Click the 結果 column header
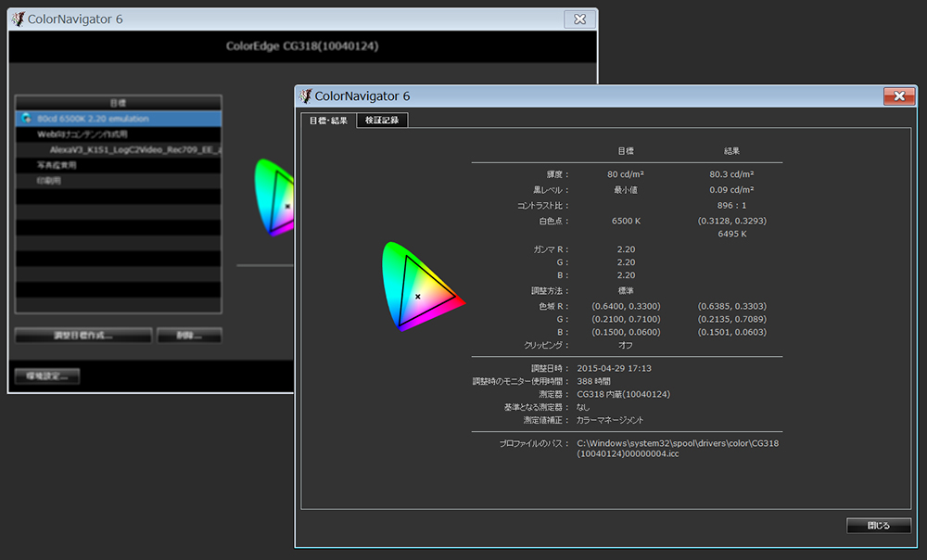 [731, 151]
